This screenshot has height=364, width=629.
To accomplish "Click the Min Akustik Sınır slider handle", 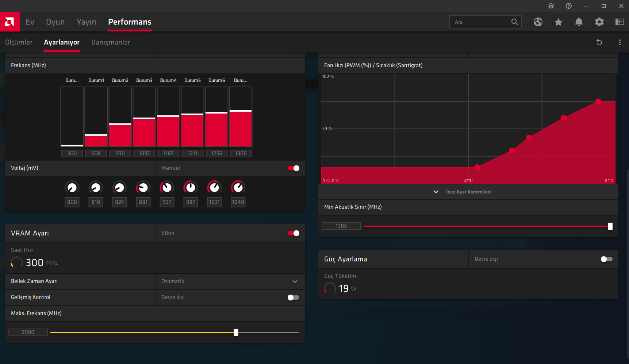I will pos(610,226).
